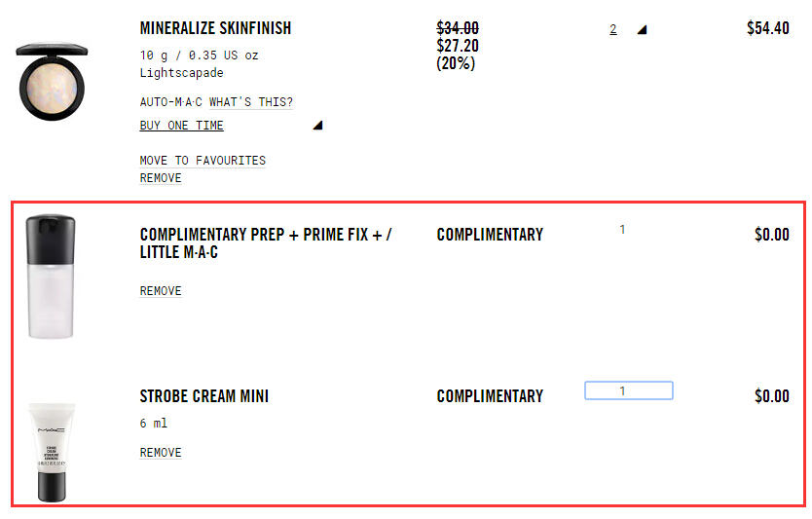Click the Prep + Prime Fix+ quantity value

pyautogui.click(x=622, y=230)
